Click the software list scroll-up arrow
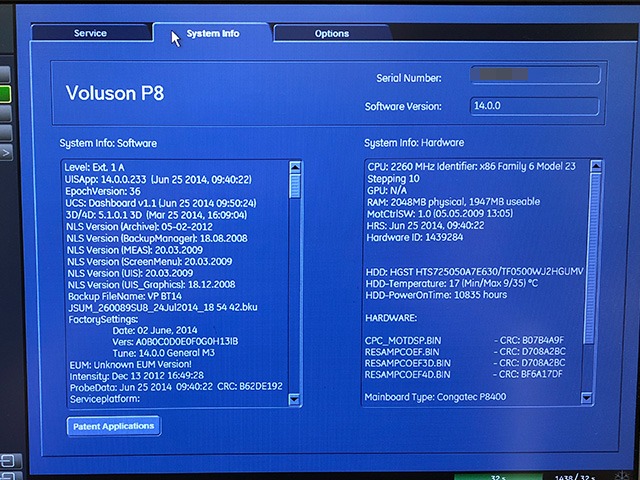The image size is (640, 480). 295,167
